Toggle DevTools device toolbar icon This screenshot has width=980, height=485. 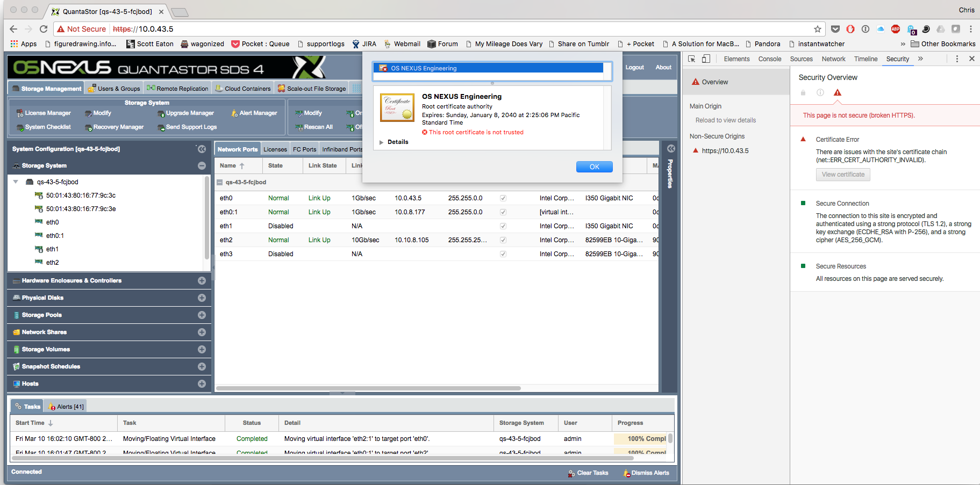[706, 59]
